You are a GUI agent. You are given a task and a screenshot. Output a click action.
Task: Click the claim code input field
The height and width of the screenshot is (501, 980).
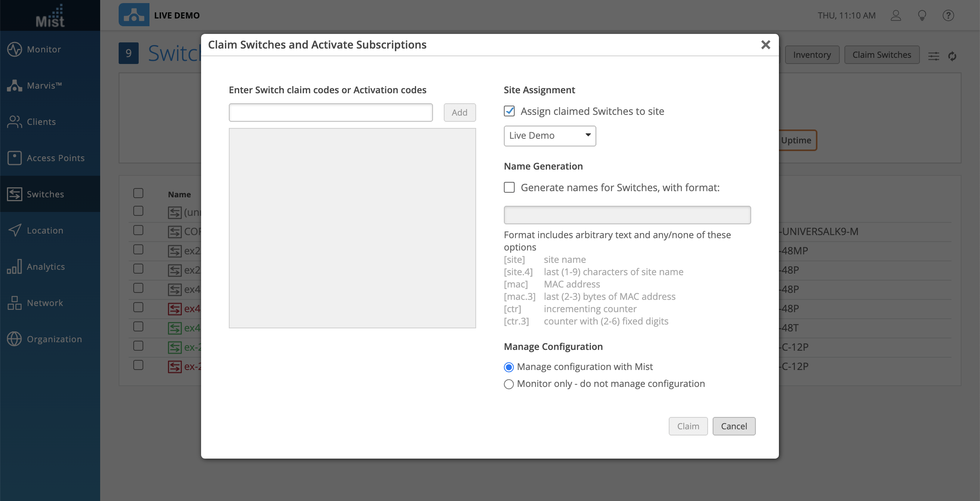pos(331,113)
